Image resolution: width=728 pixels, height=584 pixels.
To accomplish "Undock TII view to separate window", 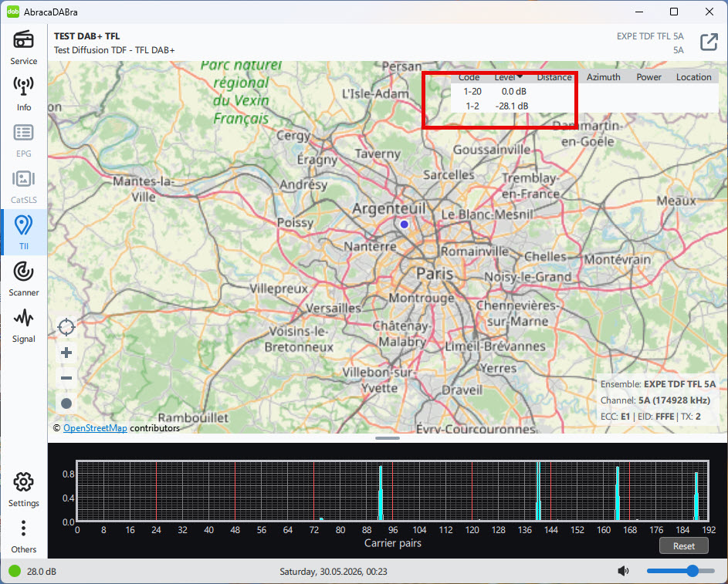I will (x=709, y=42).
